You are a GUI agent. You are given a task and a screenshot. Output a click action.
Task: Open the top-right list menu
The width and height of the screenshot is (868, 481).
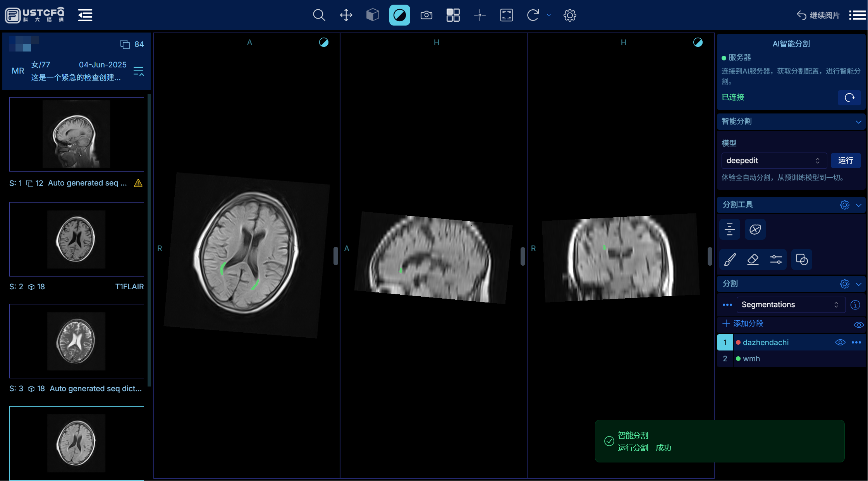click(x=857, y=15)
